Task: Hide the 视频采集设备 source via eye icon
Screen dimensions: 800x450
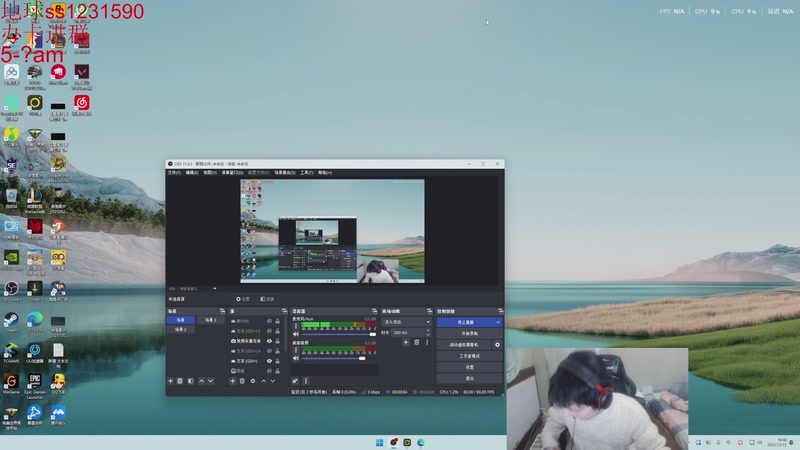Action: coord(269,341)
